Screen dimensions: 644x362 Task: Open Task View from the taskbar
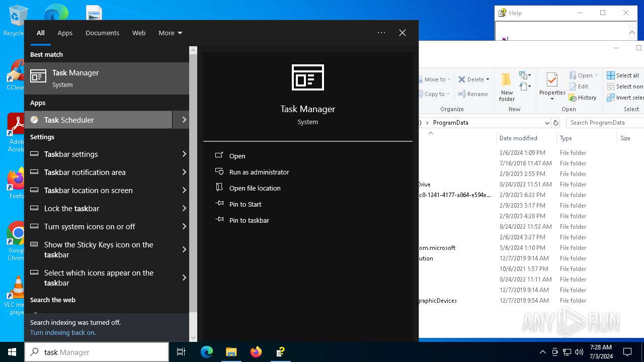pyautogui.click(x=181, y=352)
